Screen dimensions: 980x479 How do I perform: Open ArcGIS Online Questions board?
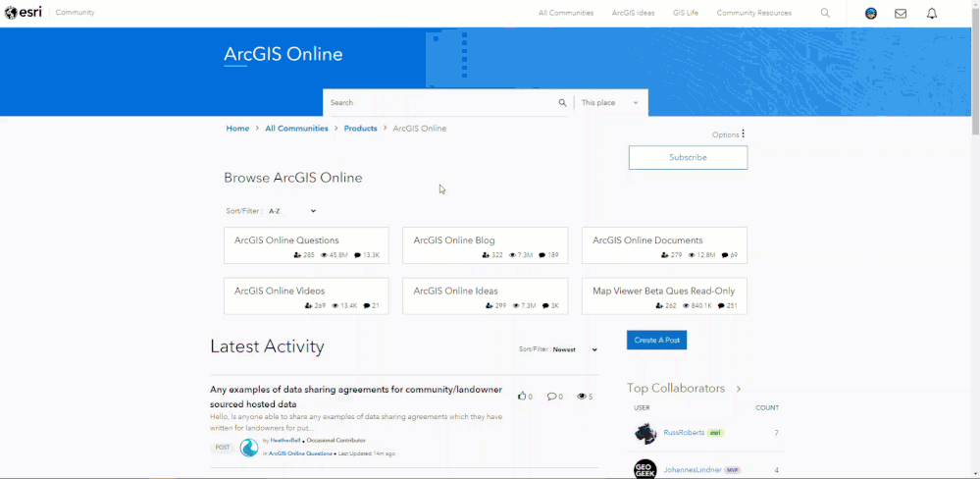point(286,240)
